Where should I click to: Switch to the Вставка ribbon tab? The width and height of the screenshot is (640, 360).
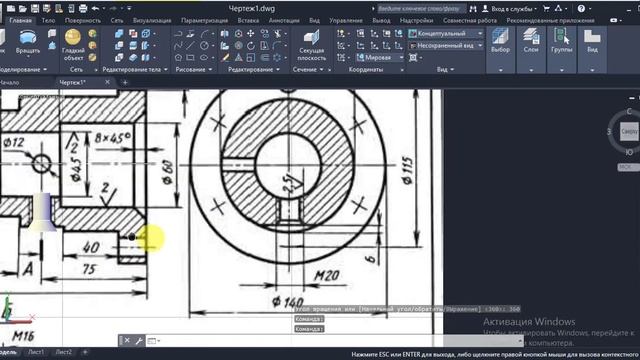point(248,20)
